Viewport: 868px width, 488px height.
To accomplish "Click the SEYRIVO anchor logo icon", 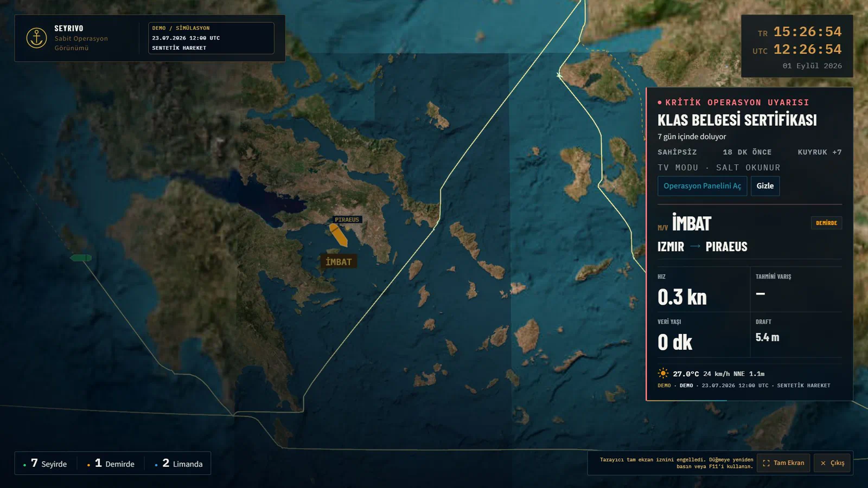I will (x=36, y=38).
